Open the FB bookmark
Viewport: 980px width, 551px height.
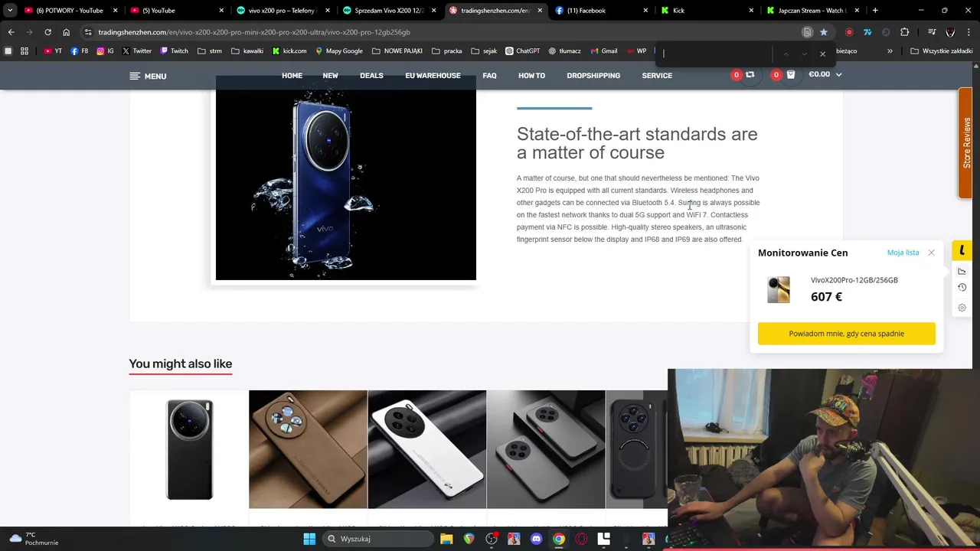[79, 51]
